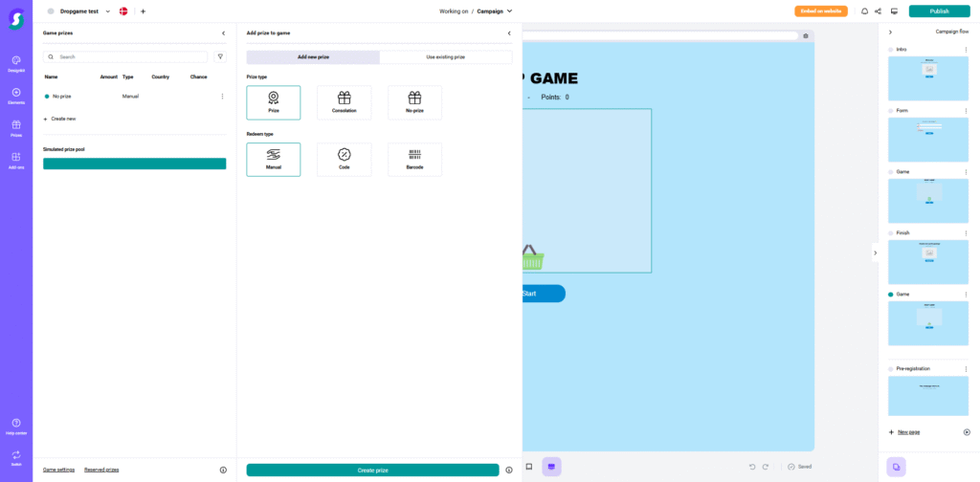980x482 pixels.
Task: Expand the Dropgame test campaign dropdown
Action: [x=107, y=11]
